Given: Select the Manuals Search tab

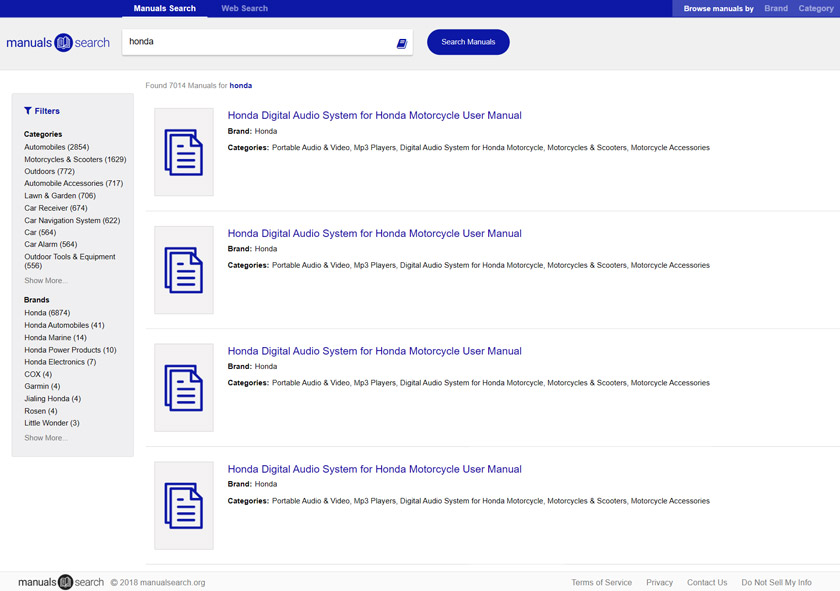Looking at the screenshot, I should pyautogui.click(x=165, y=8).
